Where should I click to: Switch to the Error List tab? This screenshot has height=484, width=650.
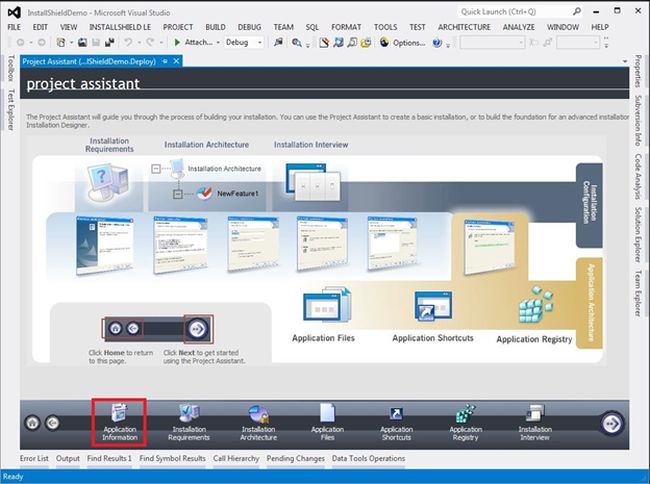point(34,458)
